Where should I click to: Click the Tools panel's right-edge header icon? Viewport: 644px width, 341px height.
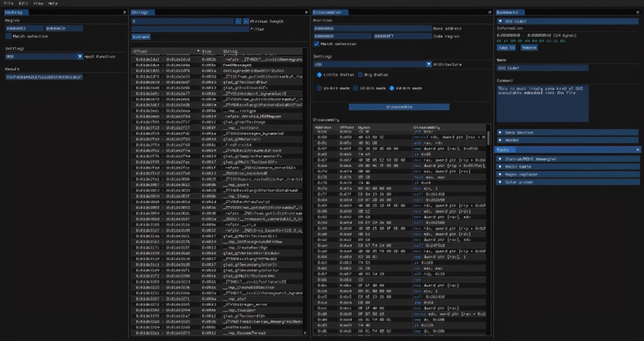[x=638, y=150]
